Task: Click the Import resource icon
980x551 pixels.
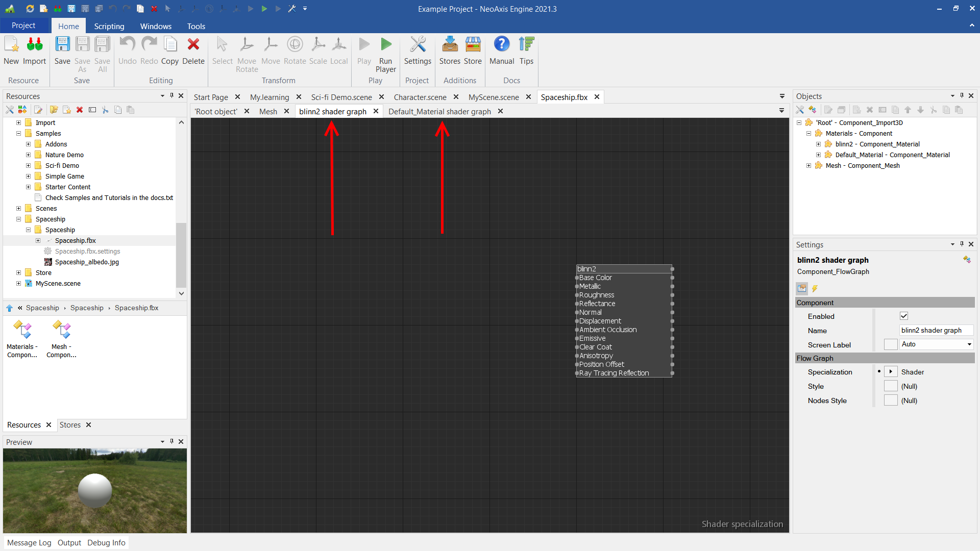Action: tap(34, 45)
